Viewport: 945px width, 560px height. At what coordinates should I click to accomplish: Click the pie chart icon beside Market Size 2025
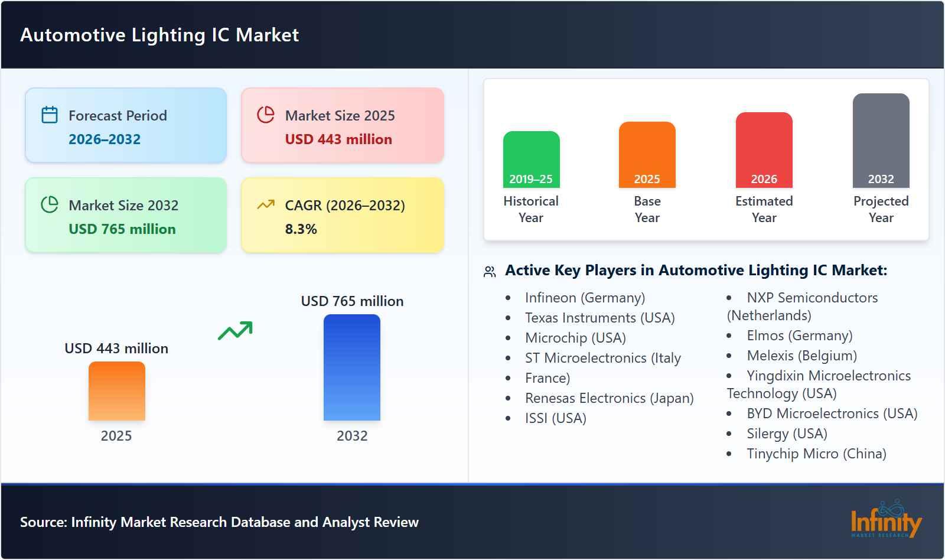[266, 115]
